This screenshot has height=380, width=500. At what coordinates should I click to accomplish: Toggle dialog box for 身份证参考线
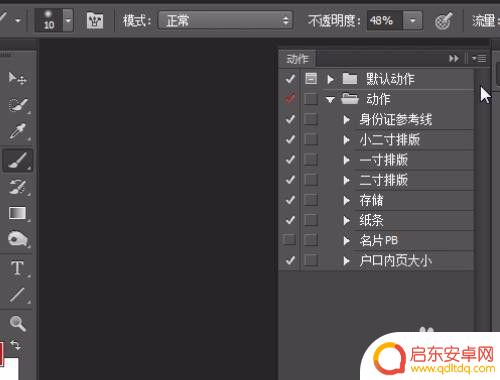311,119
